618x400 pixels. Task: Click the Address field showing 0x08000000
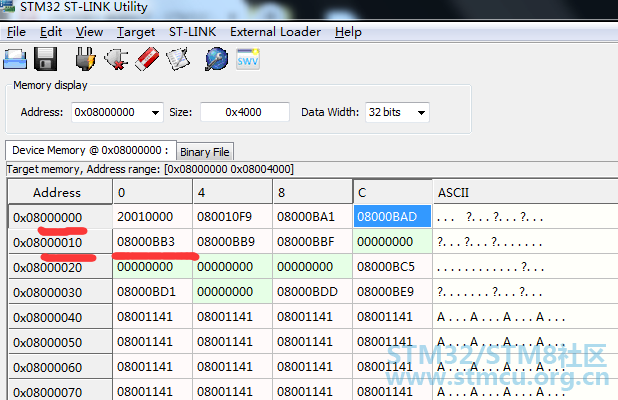117,112
